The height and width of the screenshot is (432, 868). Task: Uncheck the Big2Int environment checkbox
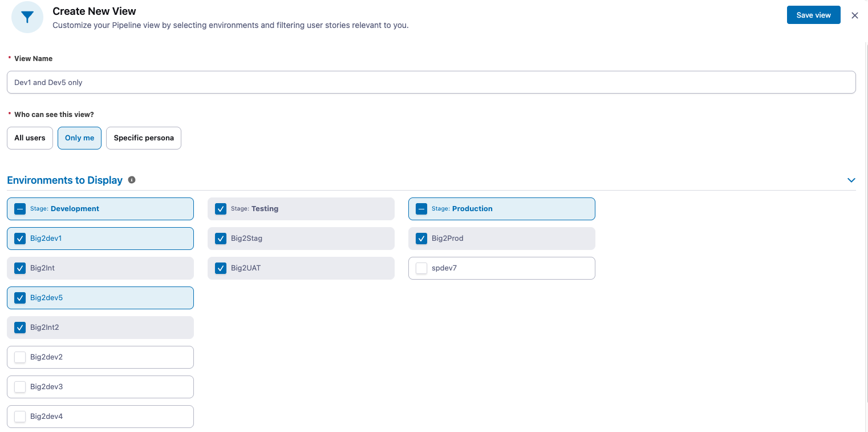point(20,268)
